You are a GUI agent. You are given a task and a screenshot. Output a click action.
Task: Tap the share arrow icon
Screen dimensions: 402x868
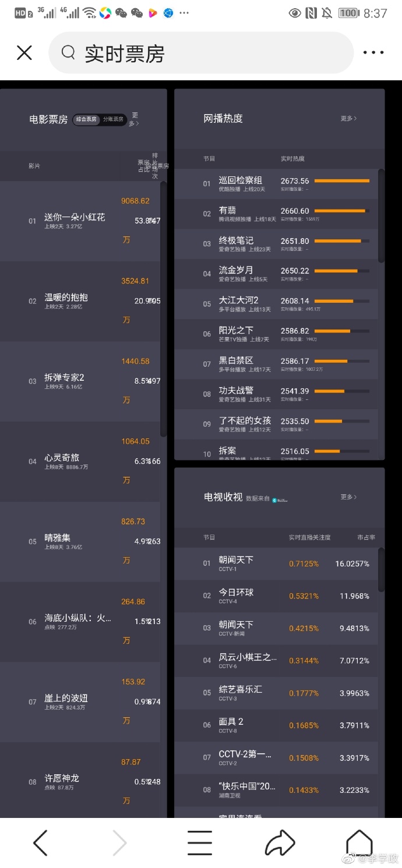point(280,843)
